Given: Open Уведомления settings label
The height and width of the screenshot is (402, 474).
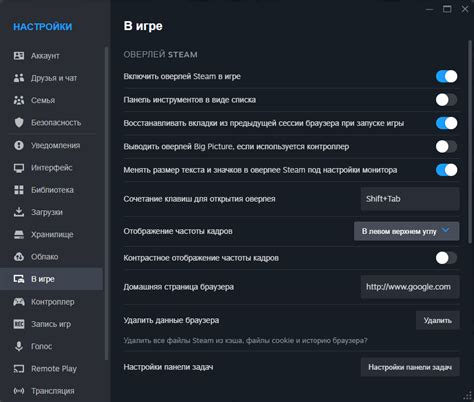Looking at the screenshot, I should pos(56,145).
